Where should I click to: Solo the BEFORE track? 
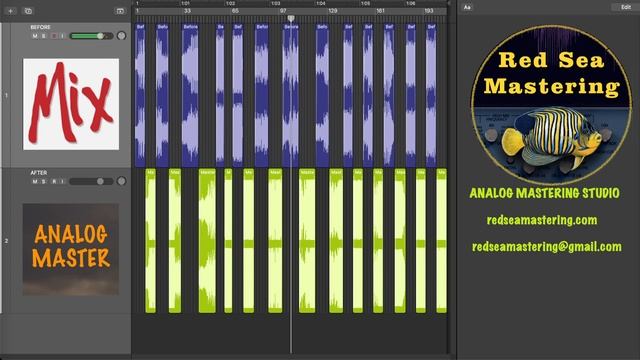tap(44, 36)
